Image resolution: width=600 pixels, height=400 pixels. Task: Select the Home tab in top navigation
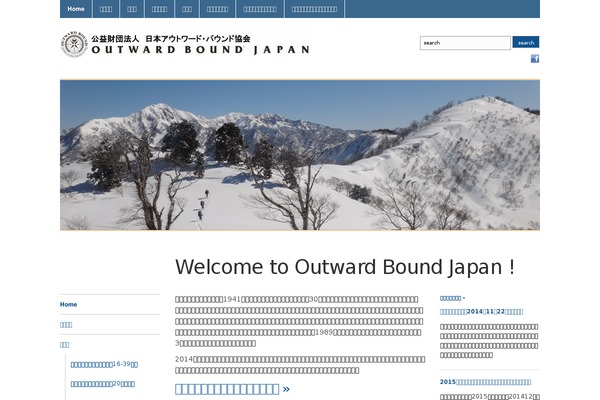76,9
